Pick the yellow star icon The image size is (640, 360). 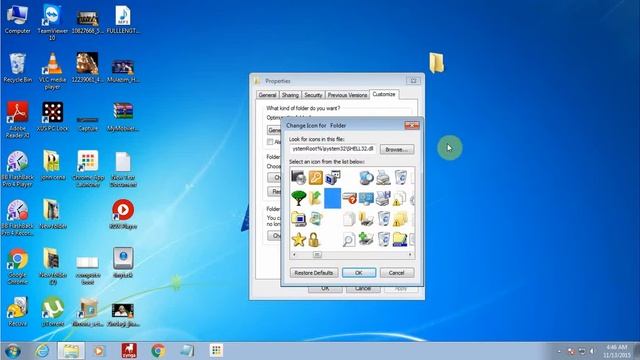(x=298, y=240)
